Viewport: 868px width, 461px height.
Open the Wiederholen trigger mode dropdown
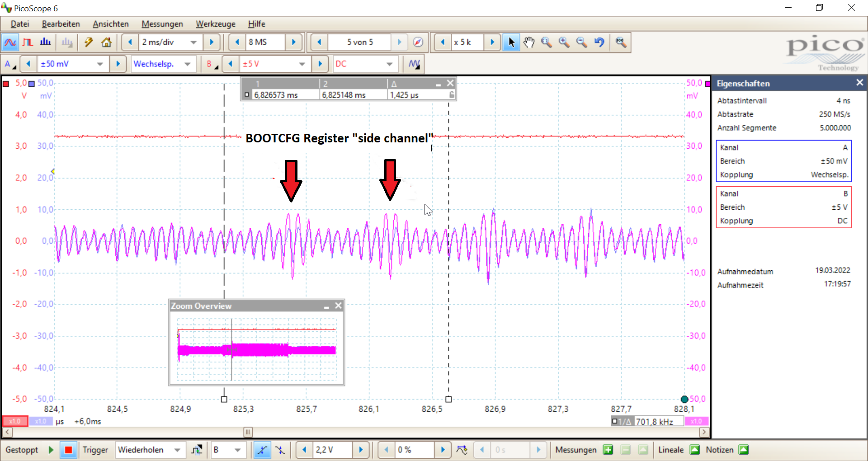pos(177,450)
